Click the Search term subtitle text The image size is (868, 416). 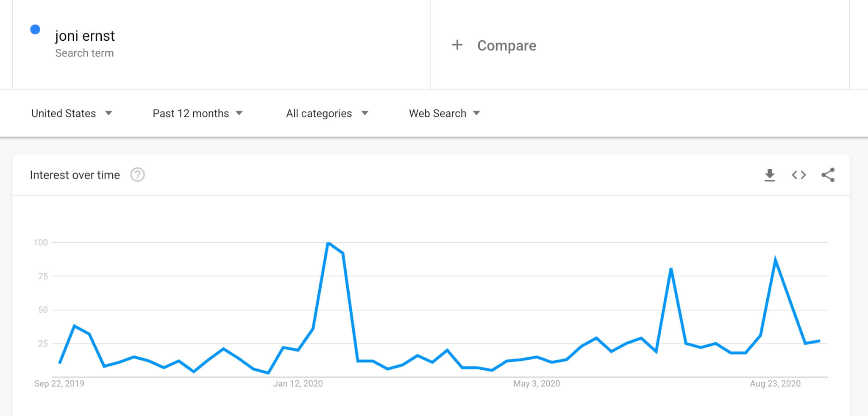84,53
